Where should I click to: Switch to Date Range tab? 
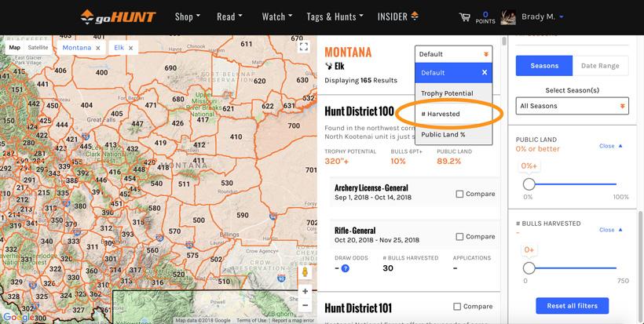pos(601,66)
